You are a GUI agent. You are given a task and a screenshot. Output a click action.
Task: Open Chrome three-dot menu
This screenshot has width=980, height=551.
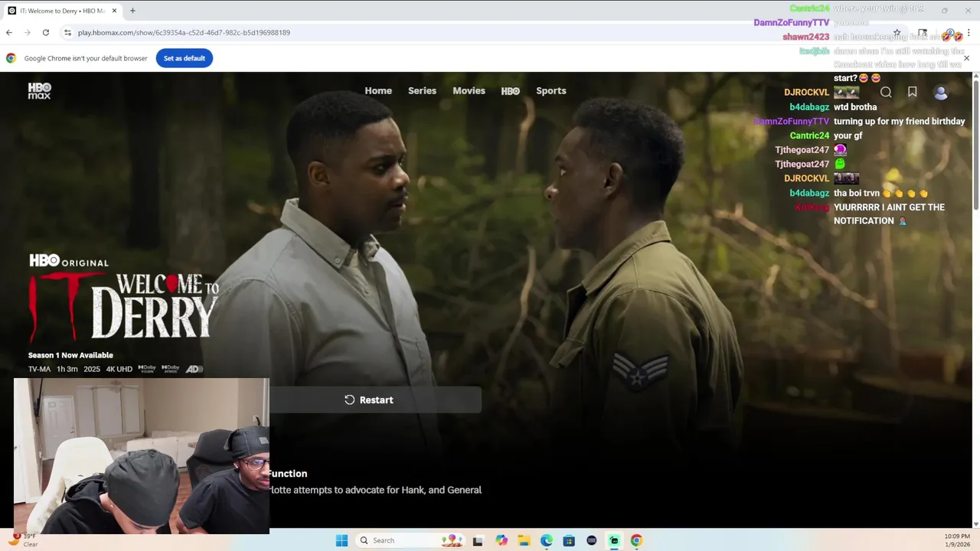(969, 33)
